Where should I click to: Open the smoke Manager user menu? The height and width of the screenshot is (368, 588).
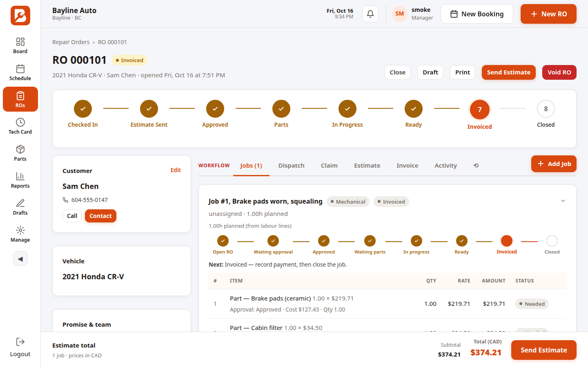tap(413, 14)
